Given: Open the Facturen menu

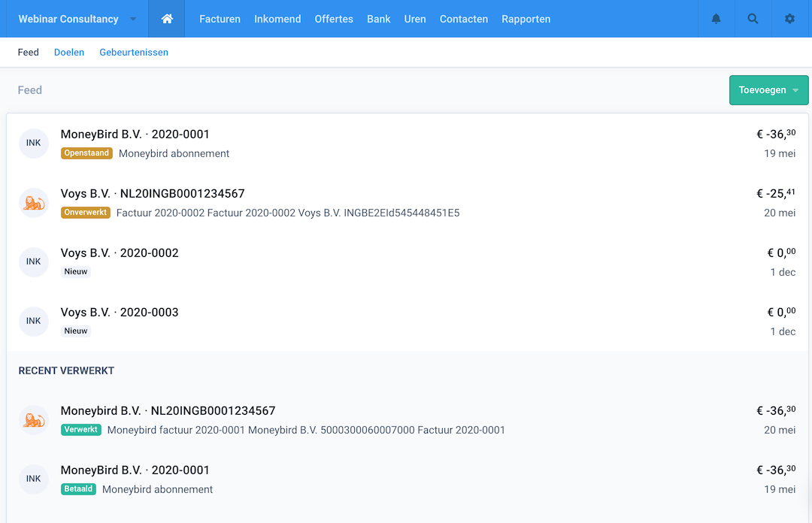Looking at the screenshot, I should coord(220,19).
